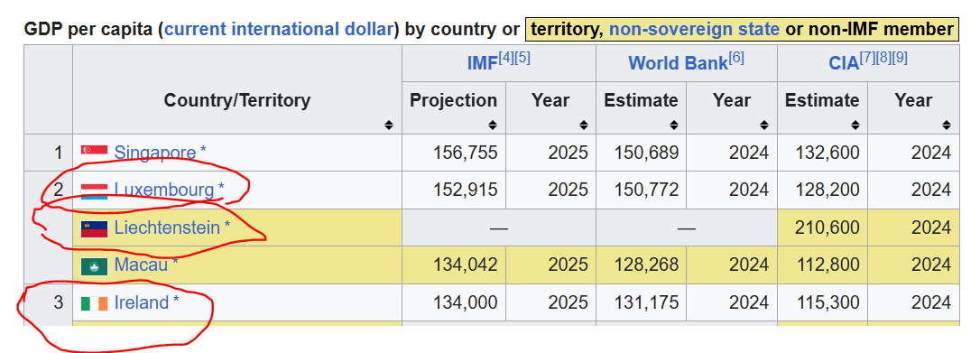Open the Singapore link
The height and width of the screenshot is (353, 980).
[155, 153]
